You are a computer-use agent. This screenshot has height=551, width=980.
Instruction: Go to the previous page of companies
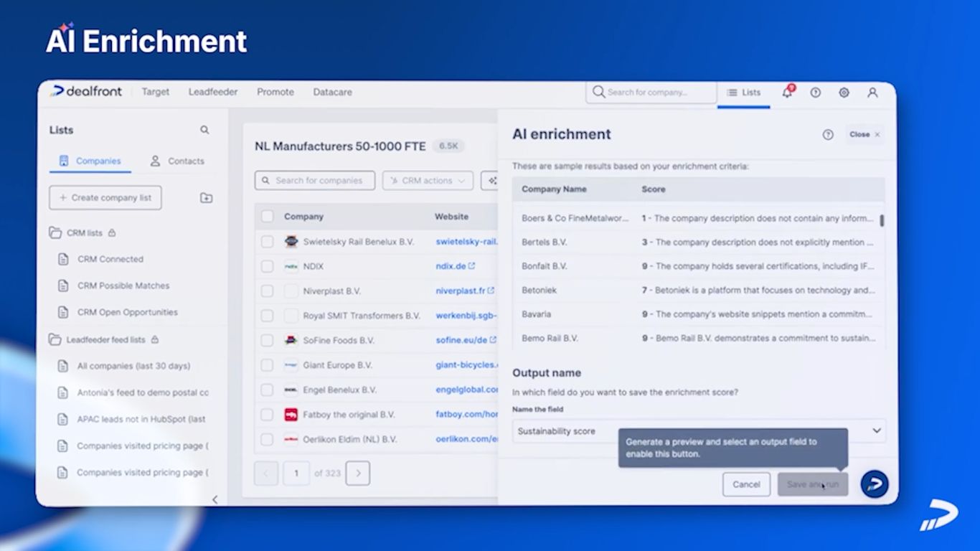(x=266, y=474)
